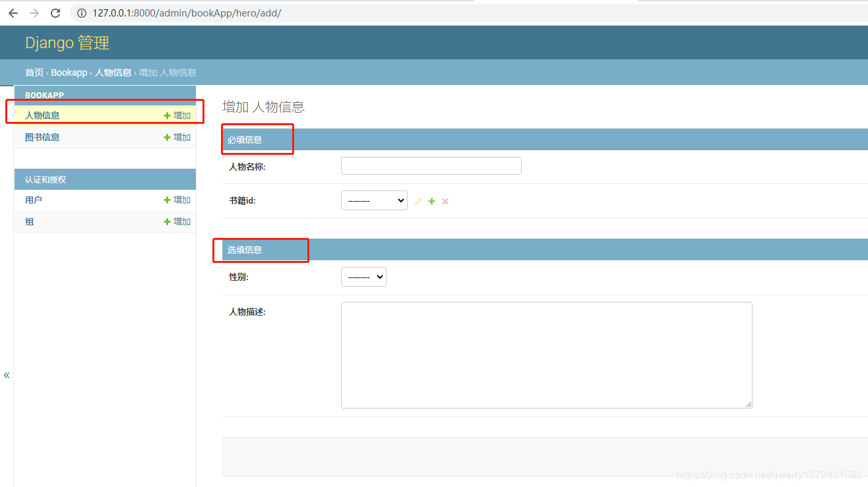Click the browser forward arrow
The height and width of the screenshot is (487, 868).
tap(34, 13)
